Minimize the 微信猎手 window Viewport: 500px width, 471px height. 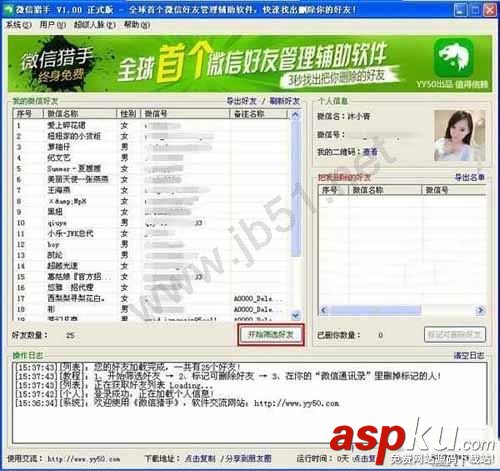point(460,10)
